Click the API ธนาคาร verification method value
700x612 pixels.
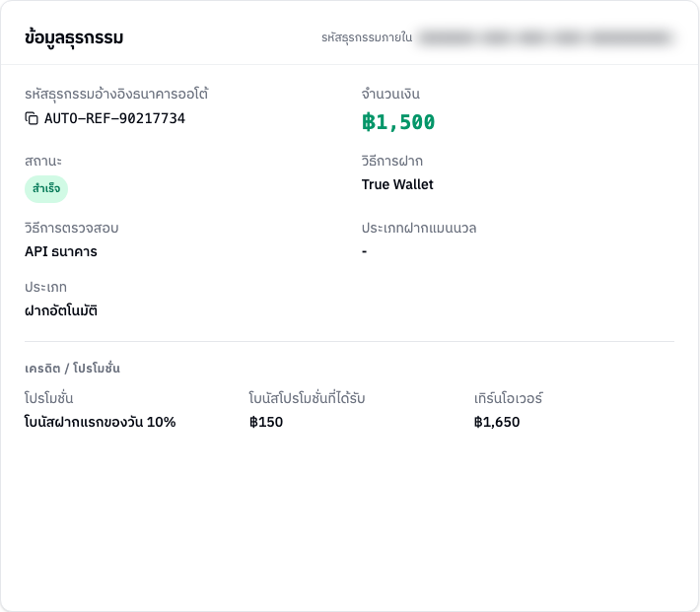pos(61,251)
